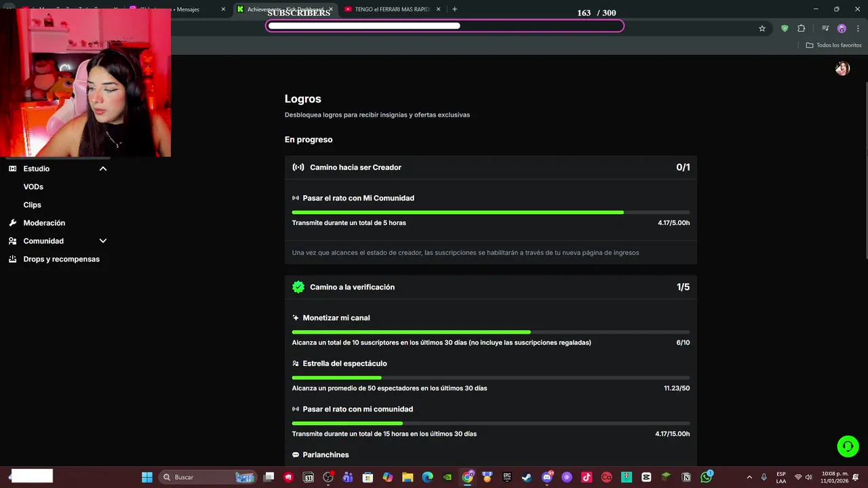Open Discord from the taskbar
Screen dimensions: 868x488
[x=547, y=477]
